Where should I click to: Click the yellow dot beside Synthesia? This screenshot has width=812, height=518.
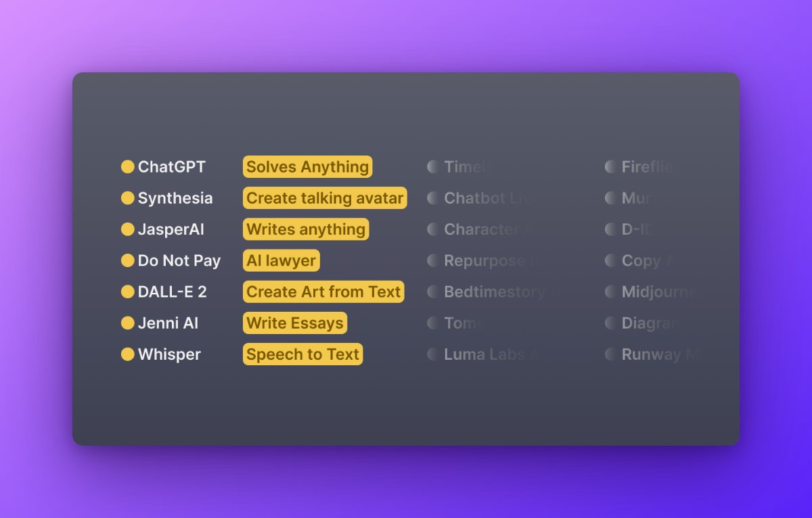click(127, 197)
